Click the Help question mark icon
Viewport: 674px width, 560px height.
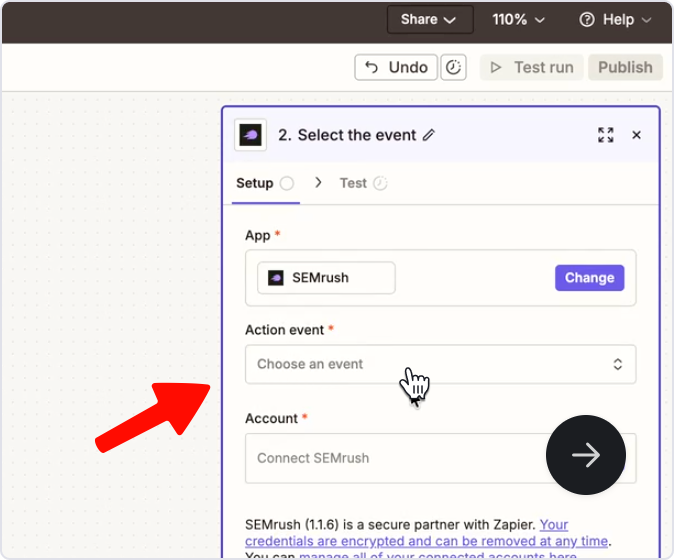point(587,19)
